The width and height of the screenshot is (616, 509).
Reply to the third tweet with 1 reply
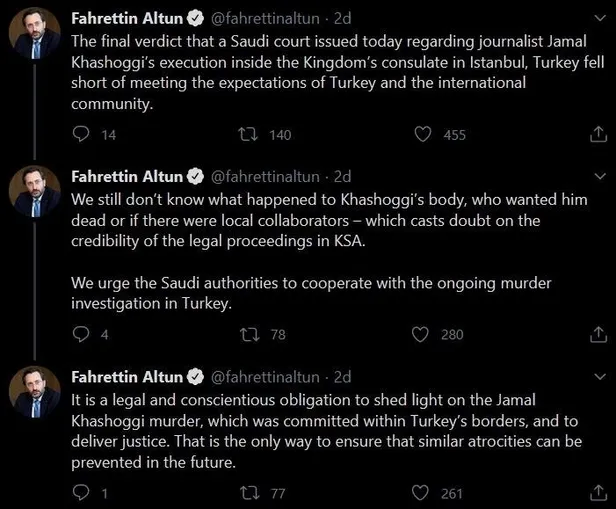82,492
